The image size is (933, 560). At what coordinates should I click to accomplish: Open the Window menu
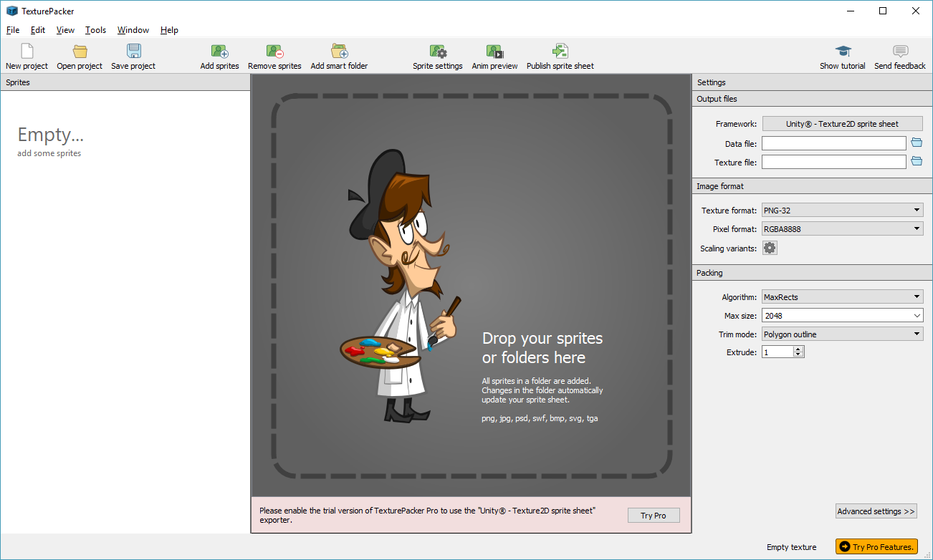[x=133, y=30]
